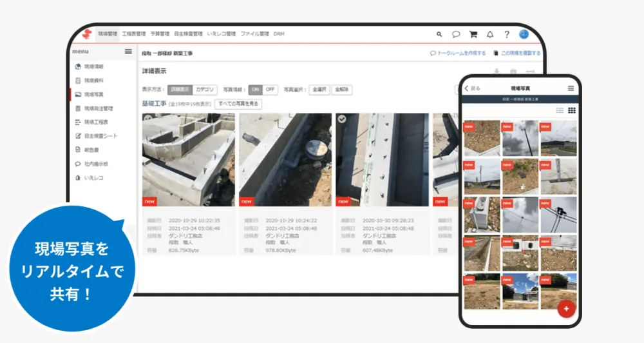Select the カテゴリ display mode
The width and height of the screenshot is (644, 343).
[x=205, y=90]
